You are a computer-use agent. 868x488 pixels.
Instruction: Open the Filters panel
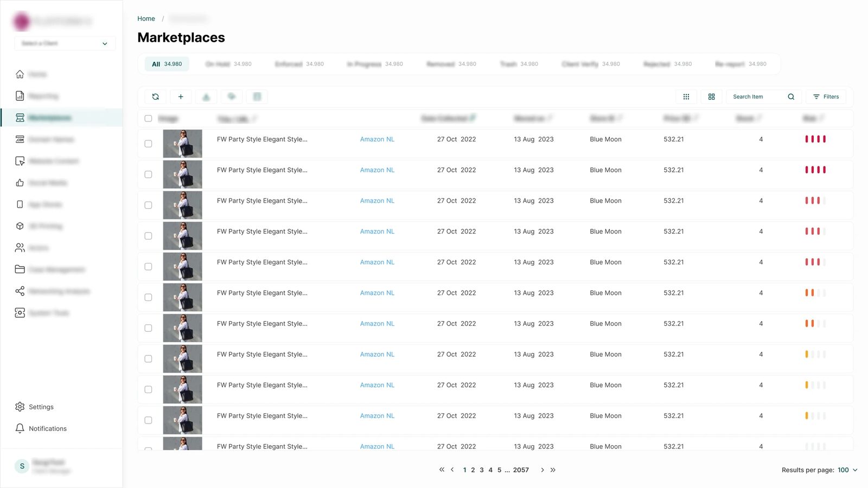pyautogui.click(x=826, y=97)
